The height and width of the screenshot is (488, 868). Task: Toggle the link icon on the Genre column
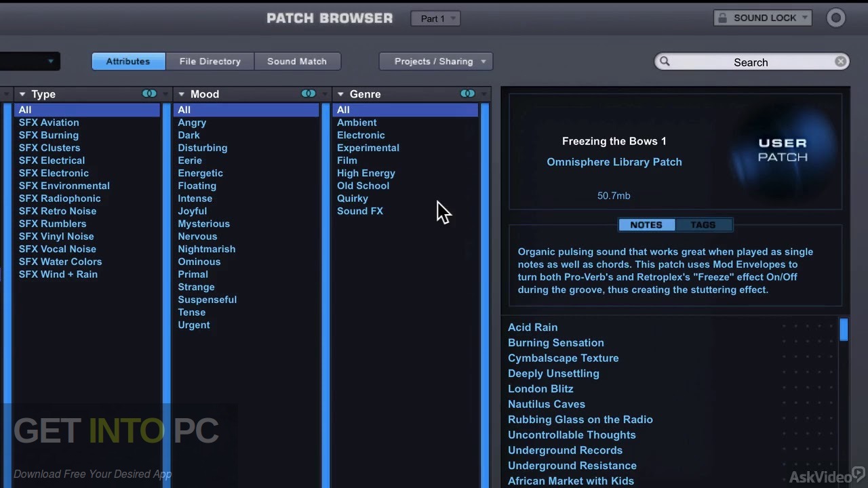(x=467, y=94)
